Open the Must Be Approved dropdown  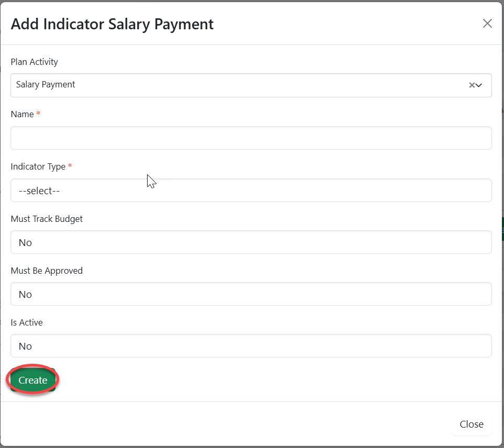tap(251, 294)
